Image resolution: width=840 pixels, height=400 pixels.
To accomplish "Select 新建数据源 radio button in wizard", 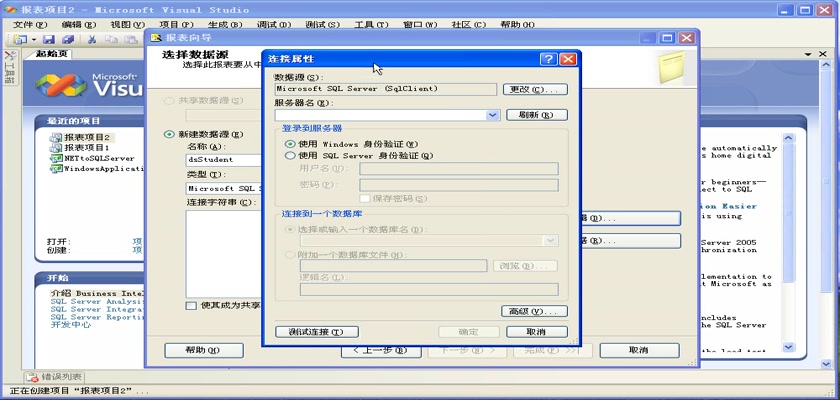I will [x=169, y=134].
